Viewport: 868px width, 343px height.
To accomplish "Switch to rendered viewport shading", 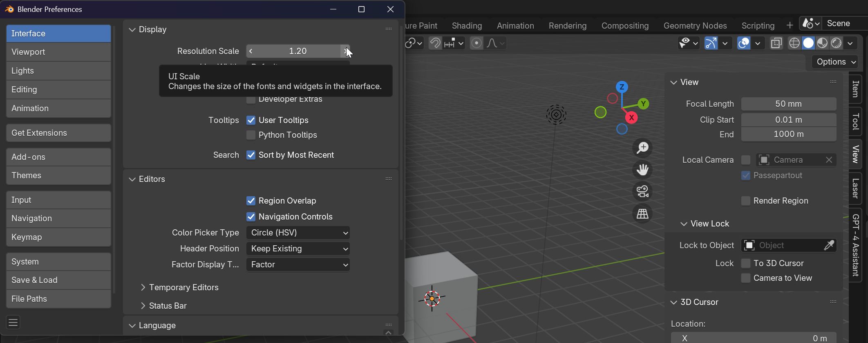I will (836, 43).
